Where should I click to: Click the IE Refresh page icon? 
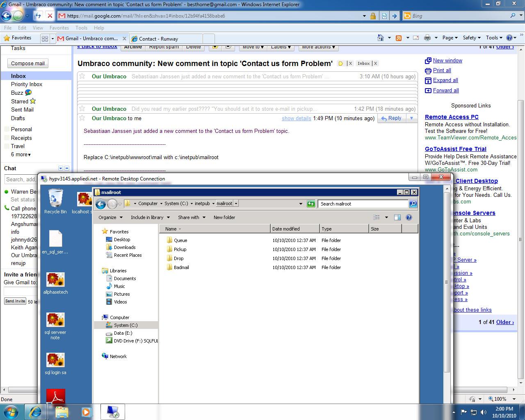point(38,16)
